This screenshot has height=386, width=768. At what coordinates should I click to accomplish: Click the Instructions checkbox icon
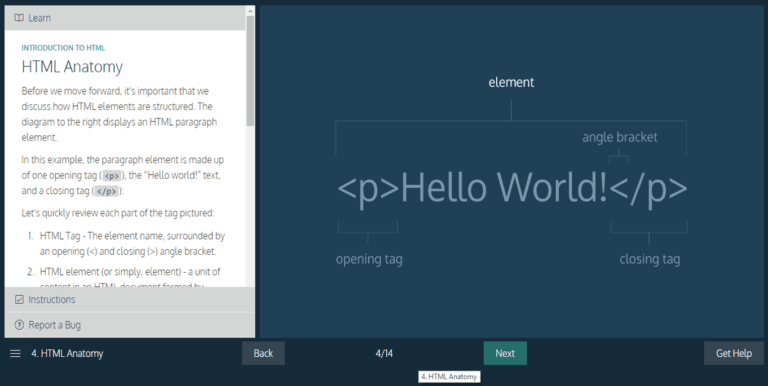click(x=19, y=299)
